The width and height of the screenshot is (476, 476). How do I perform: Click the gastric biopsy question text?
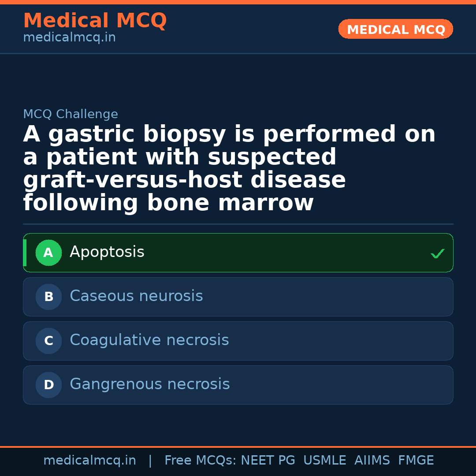[229, 168]
